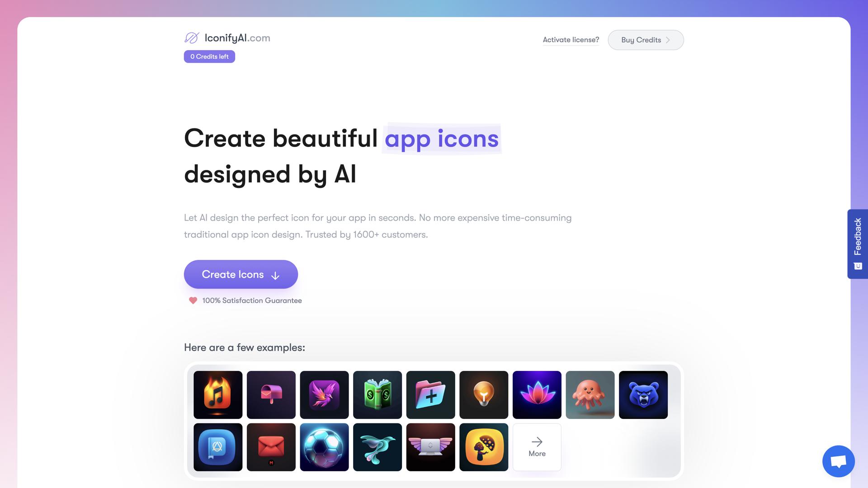Choose the glowing soccer ball icon
This screenshot has width=868, height=488.
click(x=324, y=447)
